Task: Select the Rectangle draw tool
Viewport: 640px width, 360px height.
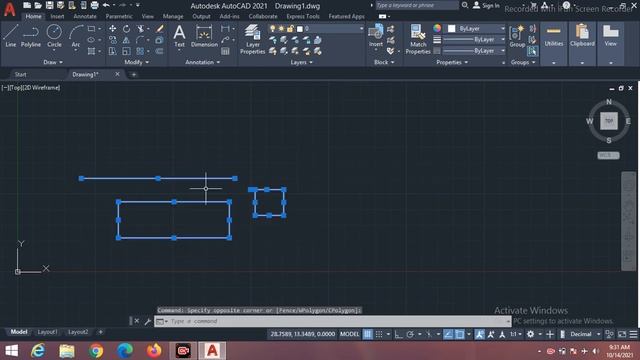Action: [91, 29]
